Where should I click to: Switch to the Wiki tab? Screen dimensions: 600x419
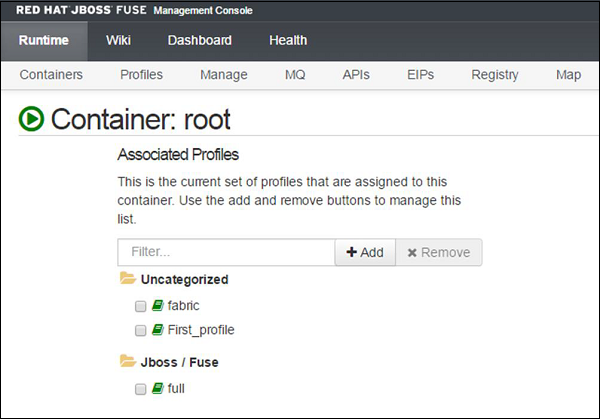[118, 41]
